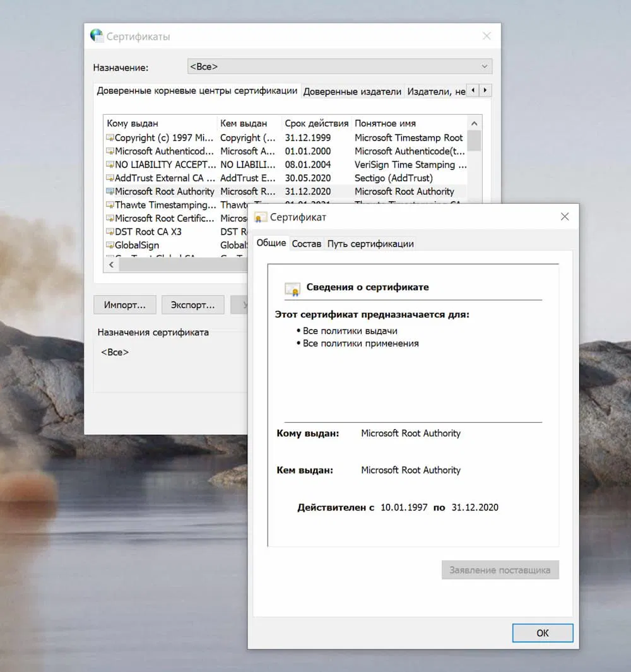Sort by the Кому выдан column header
The image size is (631, 672).
[161, 124]
